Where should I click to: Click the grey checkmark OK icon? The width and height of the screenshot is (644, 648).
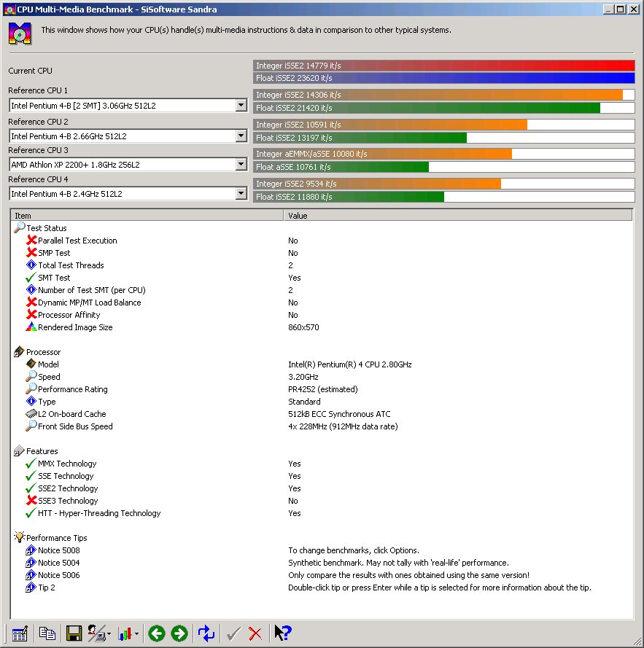(x=233, y=633)
